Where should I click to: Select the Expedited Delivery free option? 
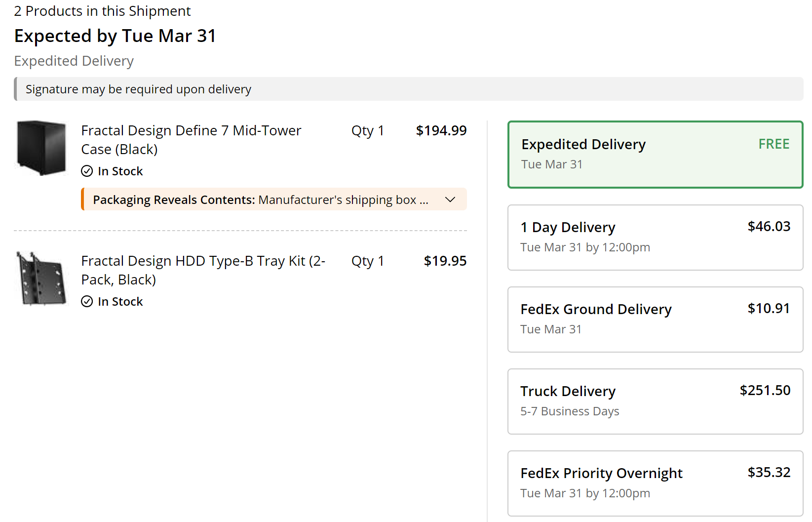[x=655, y=155]
